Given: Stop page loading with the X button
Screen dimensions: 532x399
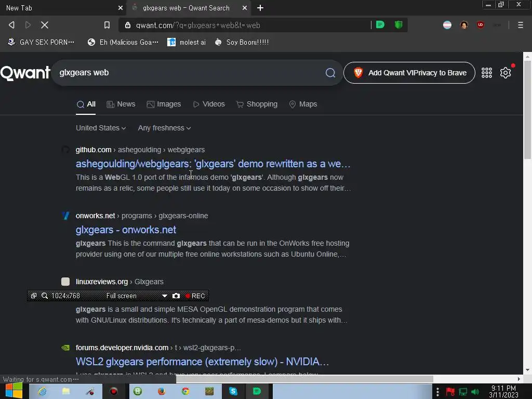Looking at the screenshot, I should (x=45, y=25).
